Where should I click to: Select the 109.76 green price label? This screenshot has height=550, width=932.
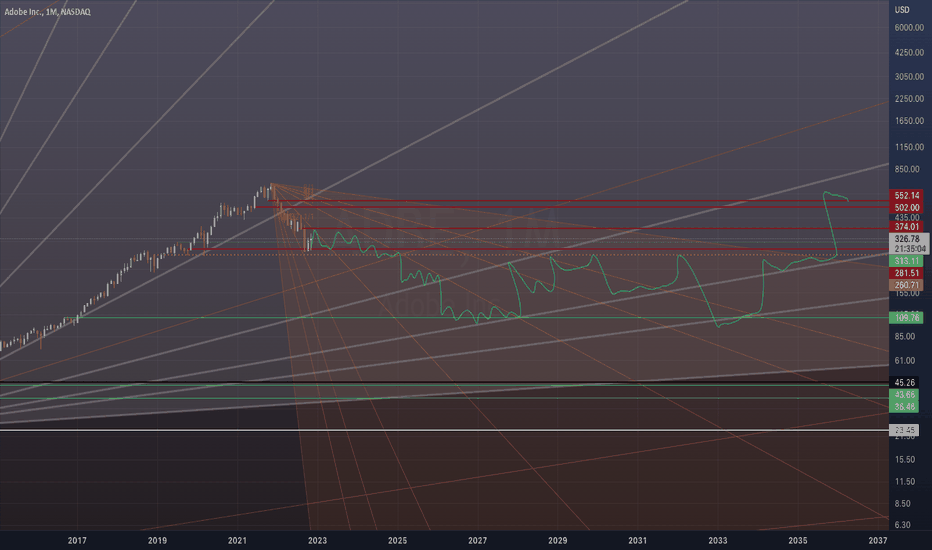point(906,318)
